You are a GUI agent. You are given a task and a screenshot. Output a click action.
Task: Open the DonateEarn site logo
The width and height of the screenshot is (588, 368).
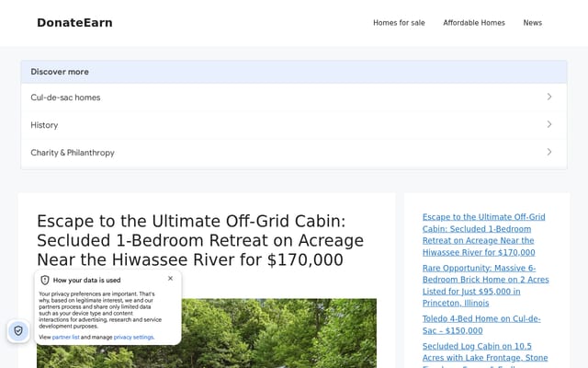click(74, 22)
